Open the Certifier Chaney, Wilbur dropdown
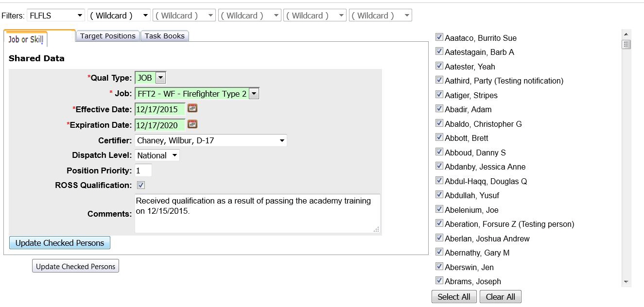 [211, 140]
